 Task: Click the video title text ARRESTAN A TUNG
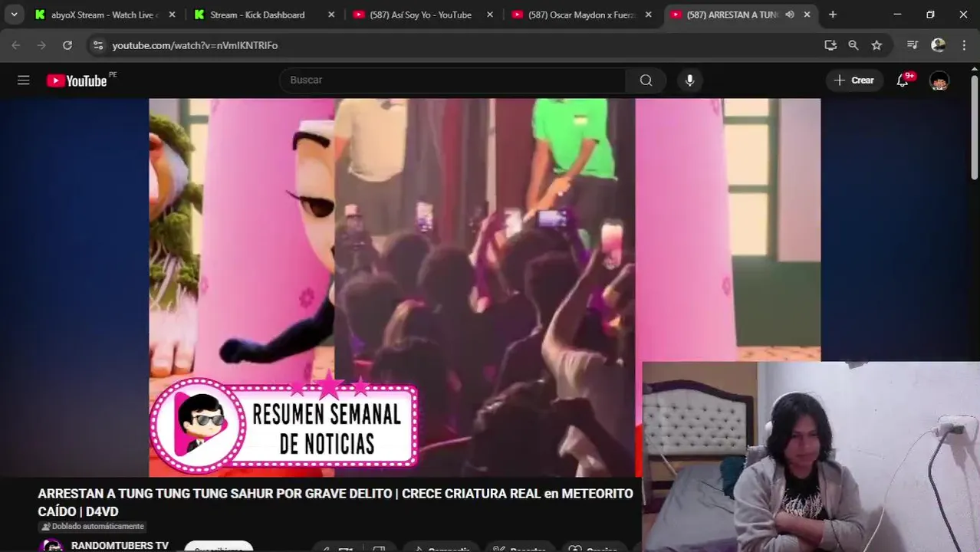(335, 502)
